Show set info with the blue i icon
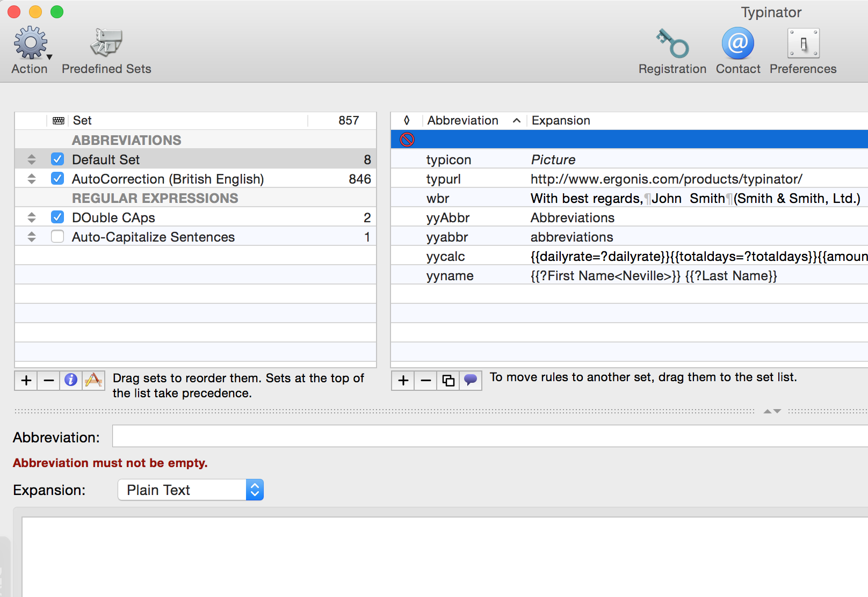The image size is (868, 597). pyautogui.click(x=71, y=381)
